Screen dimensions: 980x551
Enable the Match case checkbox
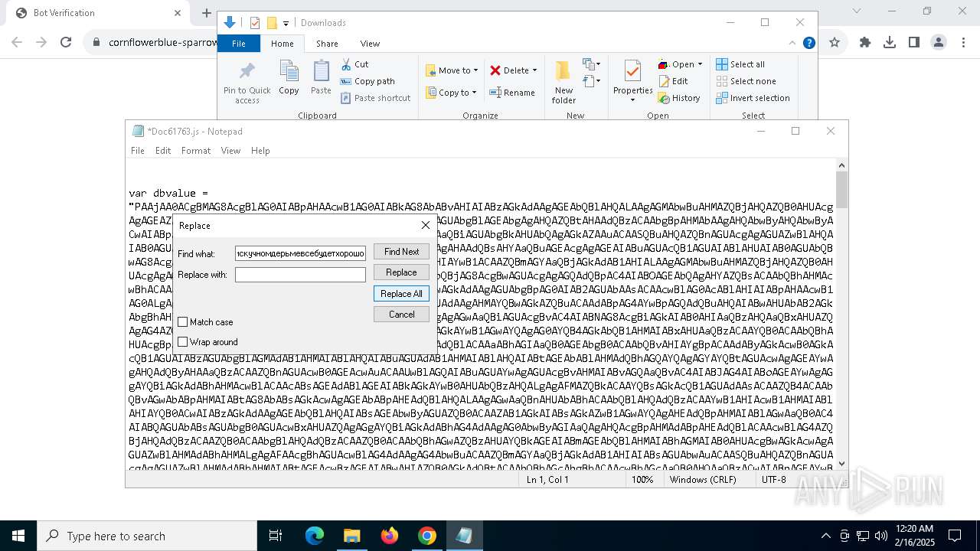[183, 322]
